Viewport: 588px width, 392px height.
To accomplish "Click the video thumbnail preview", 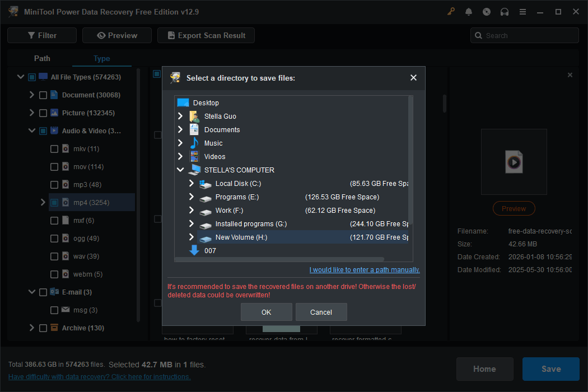I will [514, 162].
